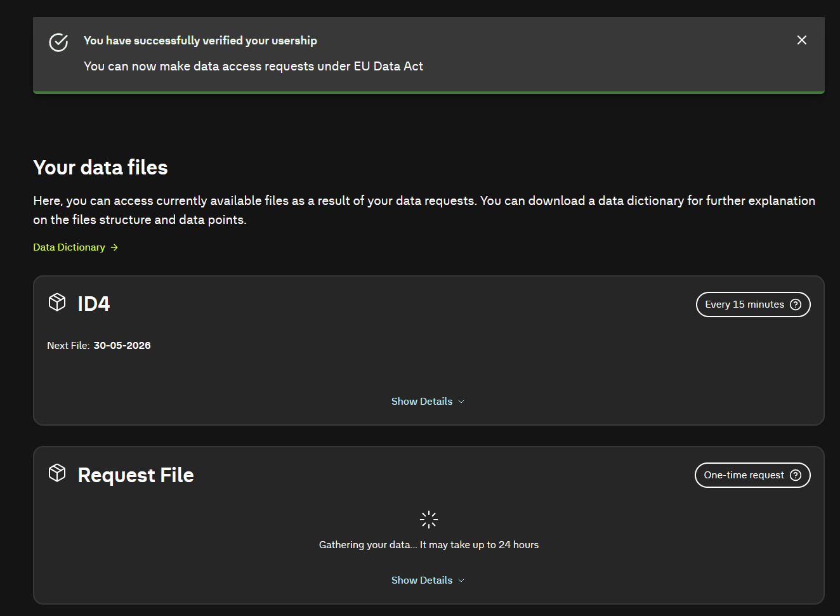Click the loading spinner in Request File
840x616 pixels.
429,520
